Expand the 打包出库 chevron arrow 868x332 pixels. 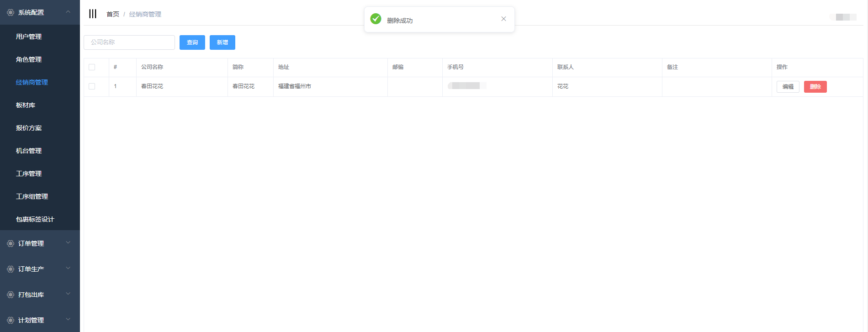pos(68,294)
